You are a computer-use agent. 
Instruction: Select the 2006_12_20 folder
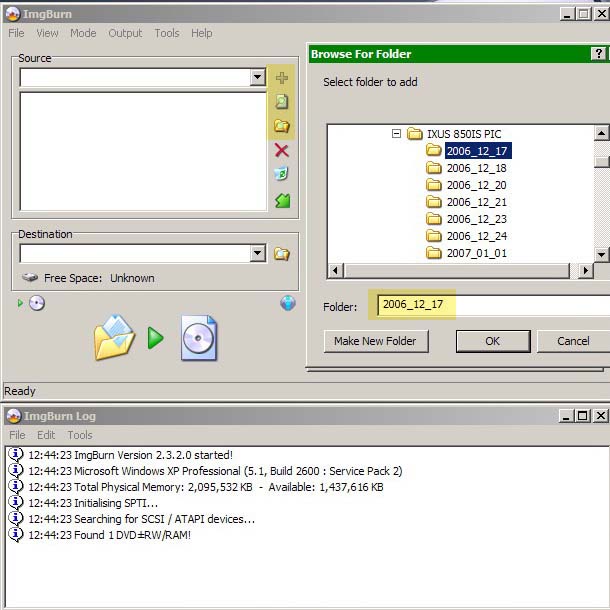(x=477, y=185)
